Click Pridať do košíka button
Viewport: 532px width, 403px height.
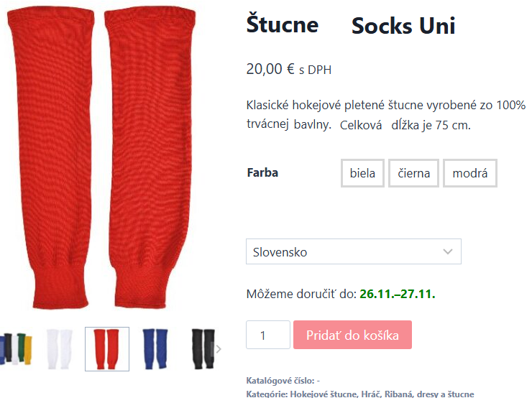[x=352, y=335]
